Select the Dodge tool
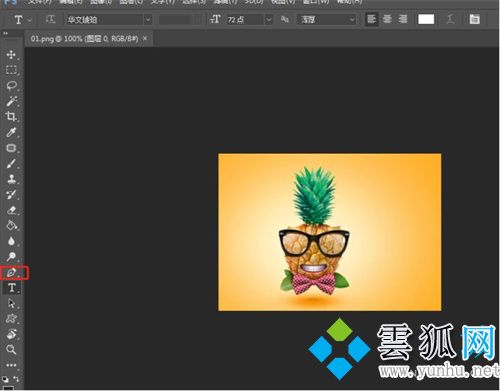Viewport: 500px width, 391px height. pyautogui.click(x=11, y=257)
